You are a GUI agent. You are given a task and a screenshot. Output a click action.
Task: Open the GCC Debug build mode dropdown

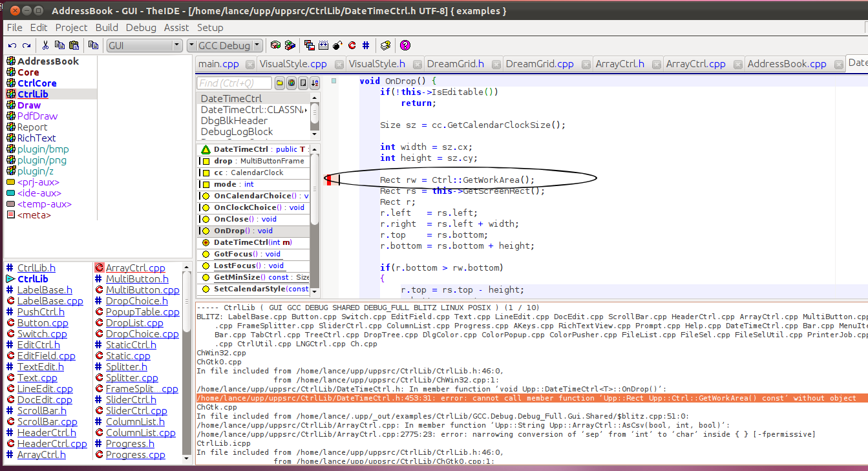click(x=258, y=45)
